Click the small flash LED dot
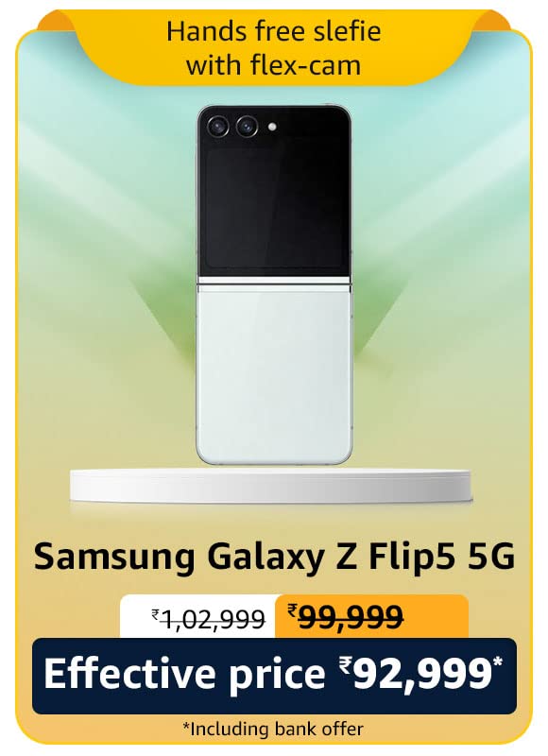Image resolution: width=548 pixels, height=756 pixels. [272, 127]
